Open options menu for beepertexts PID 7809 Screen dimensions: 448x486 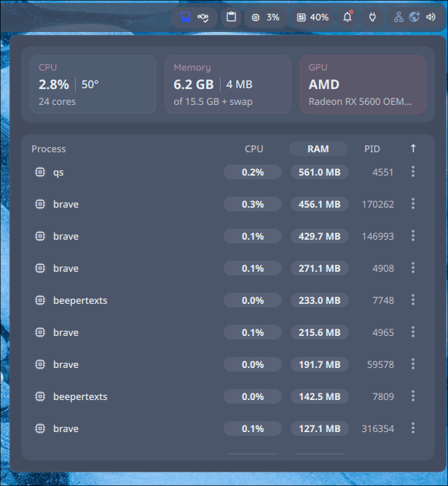pyautogui.click(x=413, y=396)
